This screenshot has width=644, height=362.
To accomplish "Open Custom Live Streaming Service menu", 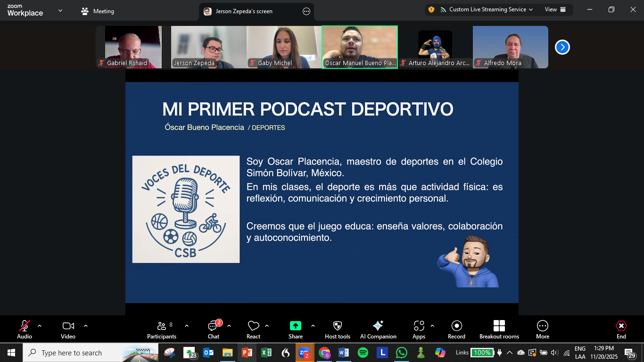I will tap(486, 9).
